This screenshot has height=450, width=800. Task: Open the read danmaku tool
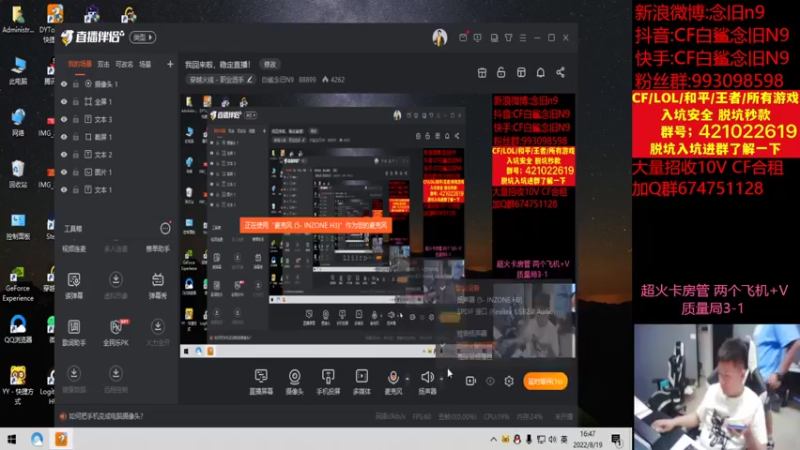74,285
